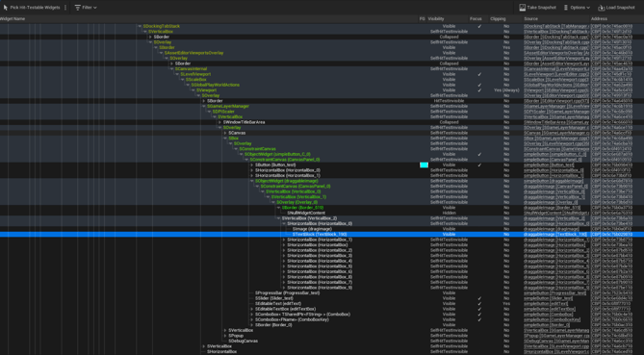Select the SImage (dragImage) row
The width and height of the screenshot is (644, 355).
(322, 229)
